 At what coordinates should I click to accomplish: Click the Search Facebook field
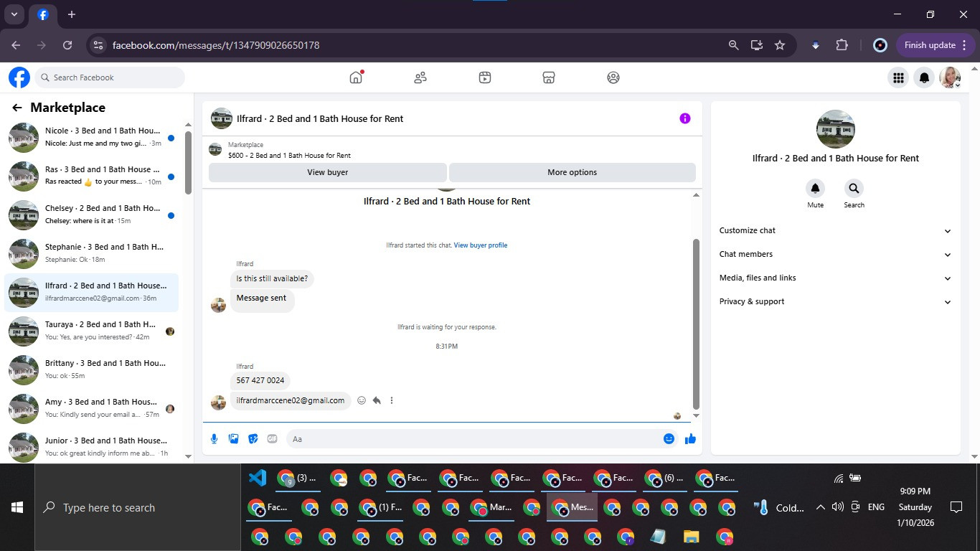point(109,77)
